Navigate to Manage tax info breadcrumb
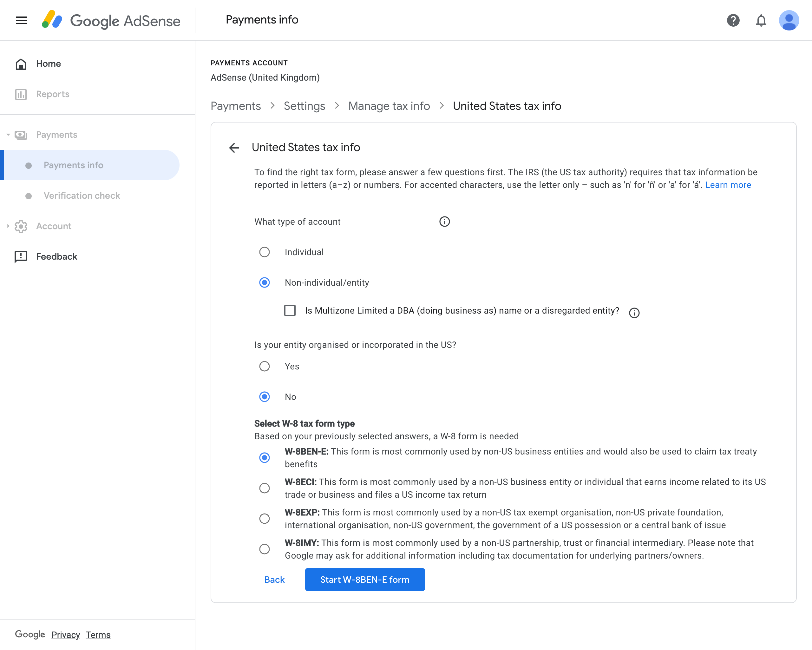Viewport: 812px width, 650px height. click(x=389, y=106)
